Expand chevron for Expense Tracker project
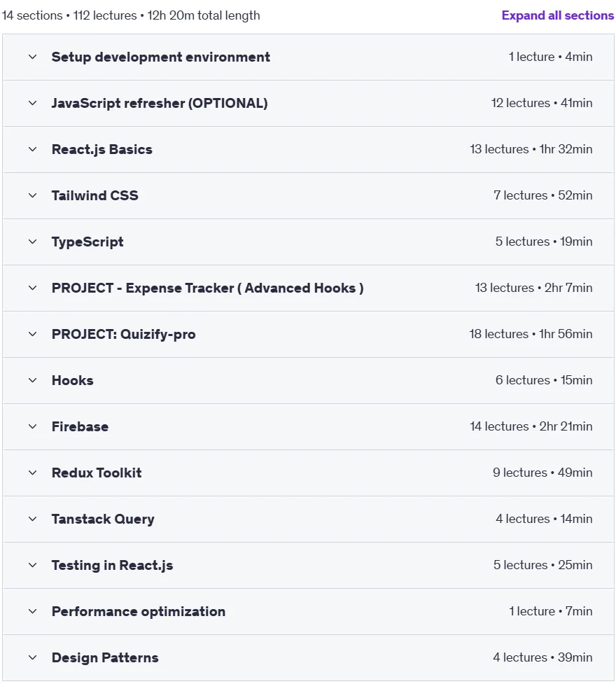616x684 pixels. (x=32, y=288)
